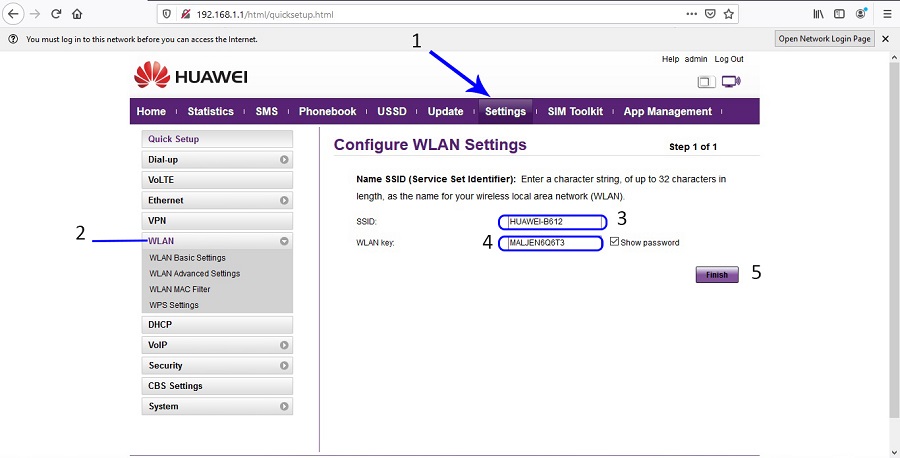Click the SIM card status icon
The image size is (900, 458).
point(706,82)
